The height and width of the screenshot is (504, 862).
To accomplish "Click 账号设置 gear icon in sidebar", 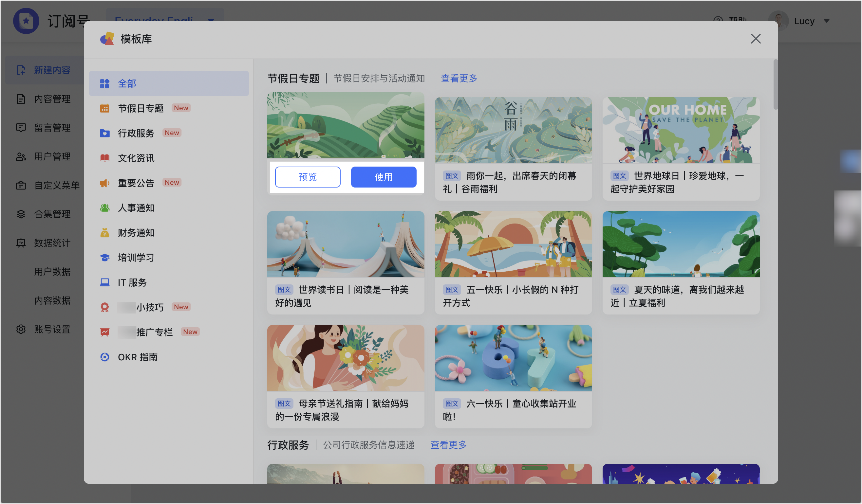I will (x=21, y=329).
